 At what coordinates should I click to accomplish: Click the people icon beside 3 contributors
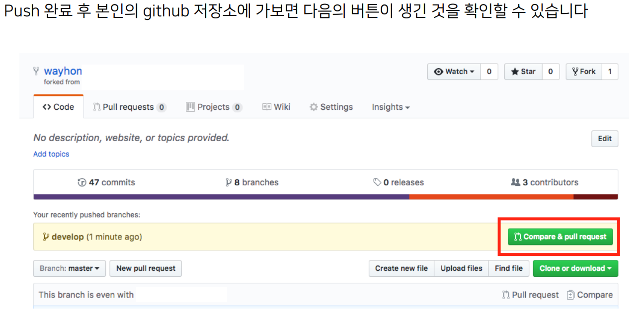pos(515,182)
